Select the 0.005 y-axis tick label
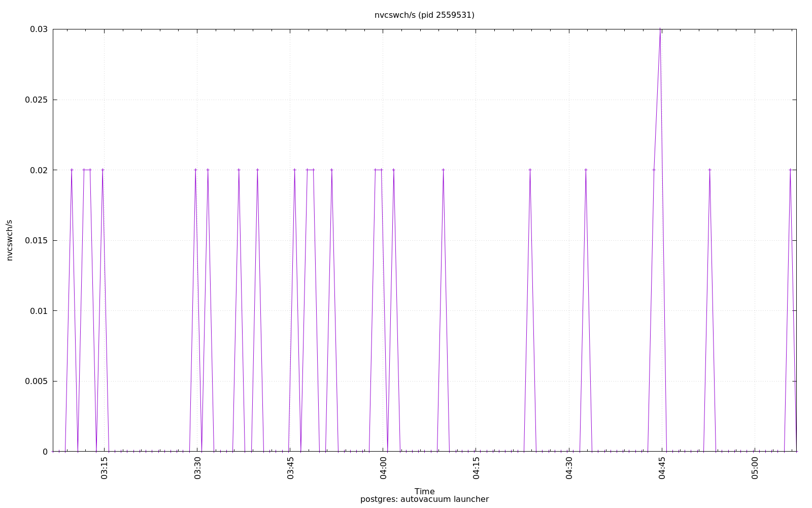812x508 pixels. [x=36, y=381]
